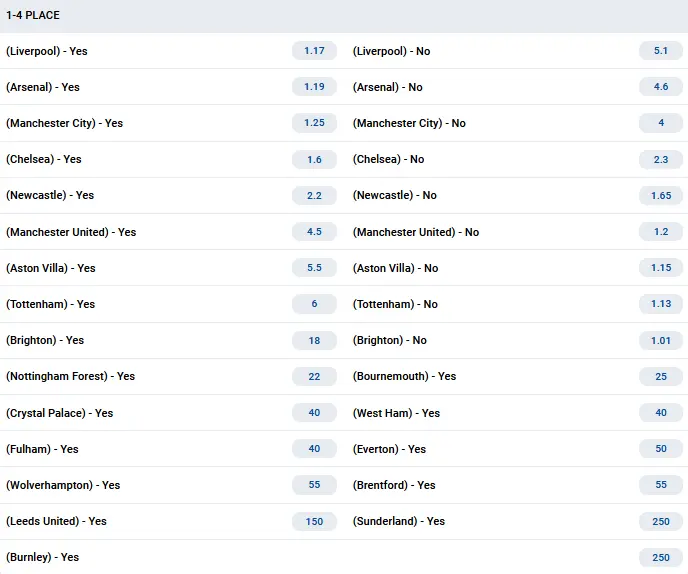Click the '(Arsenal) - No' label
Screen dimensions: 688x574
[387, 87]
